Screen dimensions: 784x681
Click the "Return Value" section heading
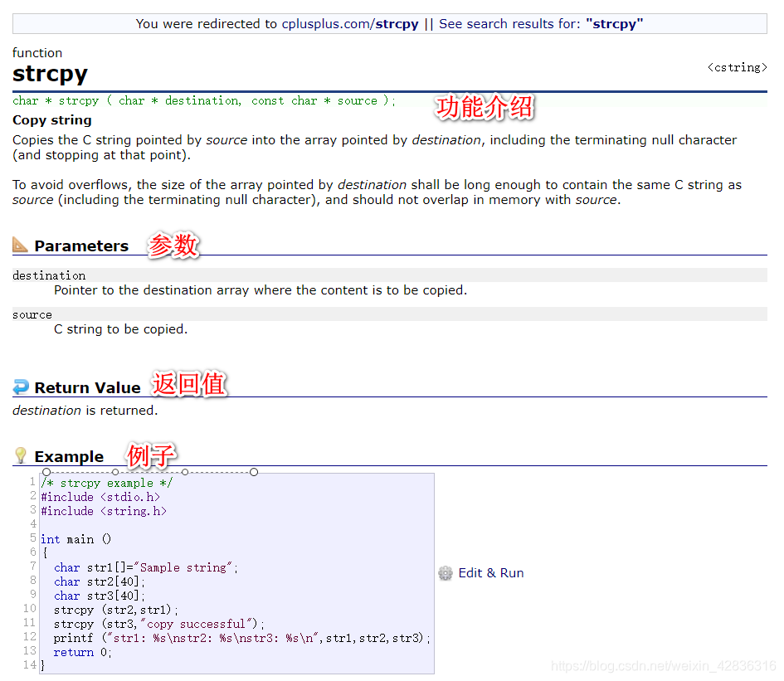(x=87, y=387)
